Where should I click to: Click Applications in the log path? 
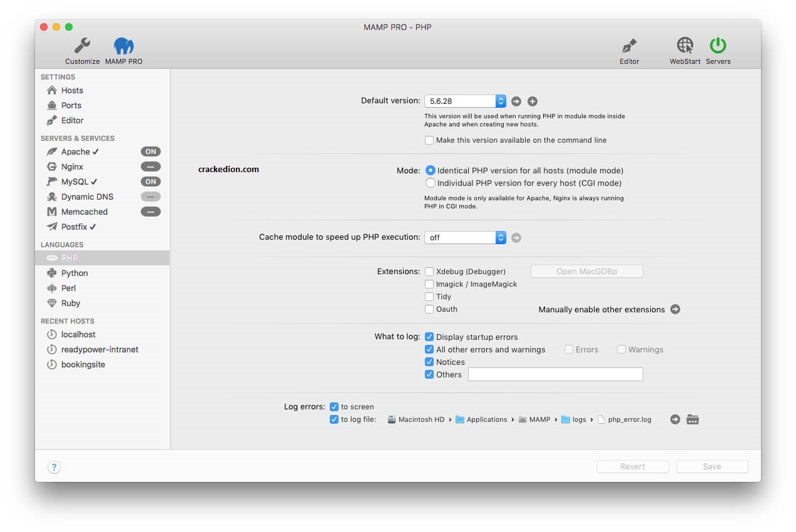pos(481,419)
